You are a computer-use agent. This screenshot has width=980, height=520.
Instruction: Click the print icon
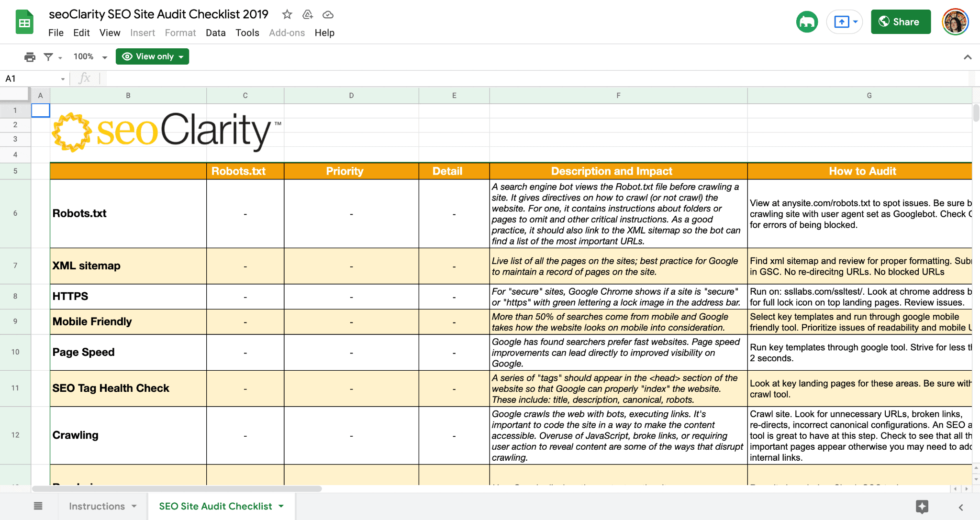[30, 57]
